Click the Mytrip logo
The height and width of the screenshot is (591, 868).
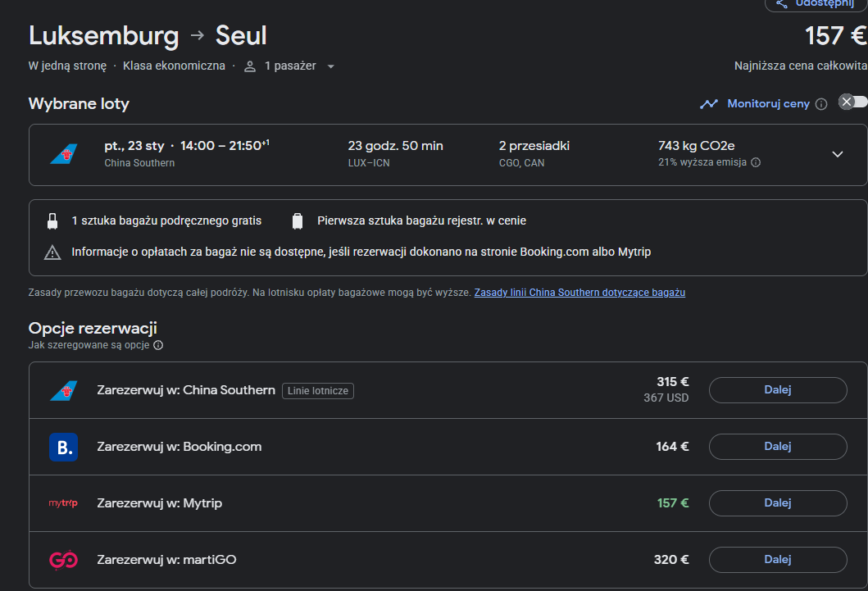coord(63,503)
